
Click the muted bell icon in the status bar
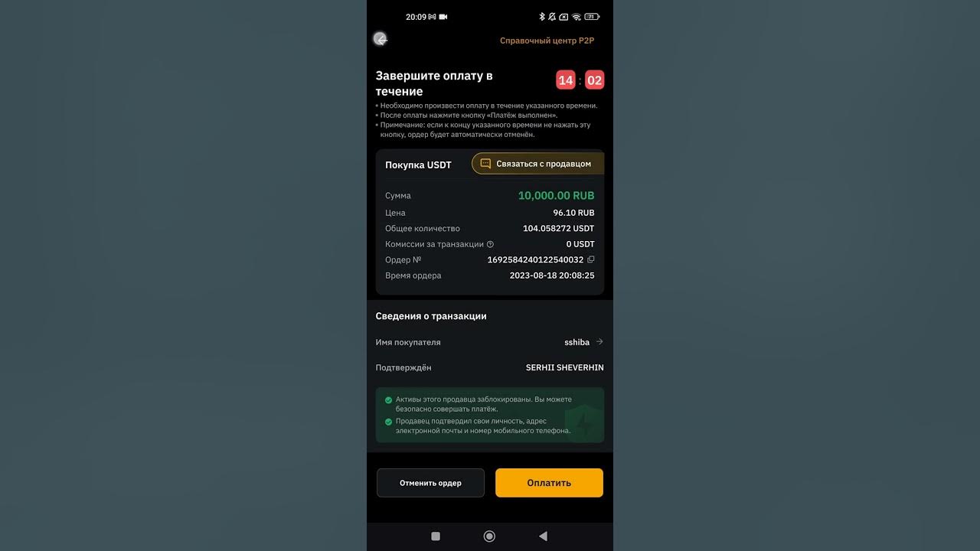coord(552,16)
